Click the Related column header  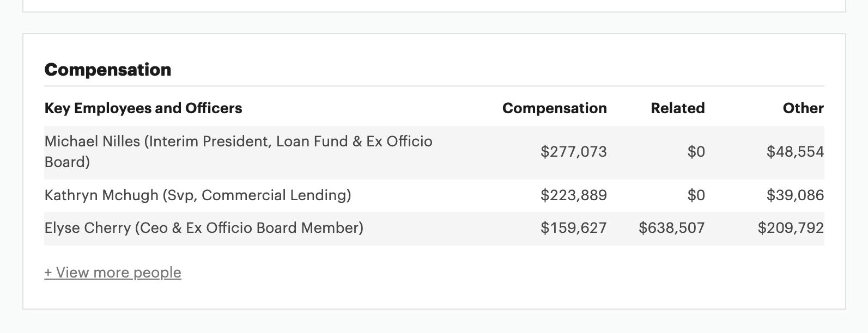(x=677, y=108)
